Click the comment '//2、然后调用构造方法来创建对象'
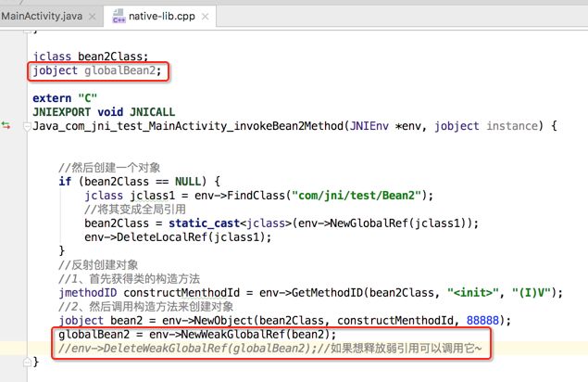Viewport: 588px width, 382px height. coord(146,307)
